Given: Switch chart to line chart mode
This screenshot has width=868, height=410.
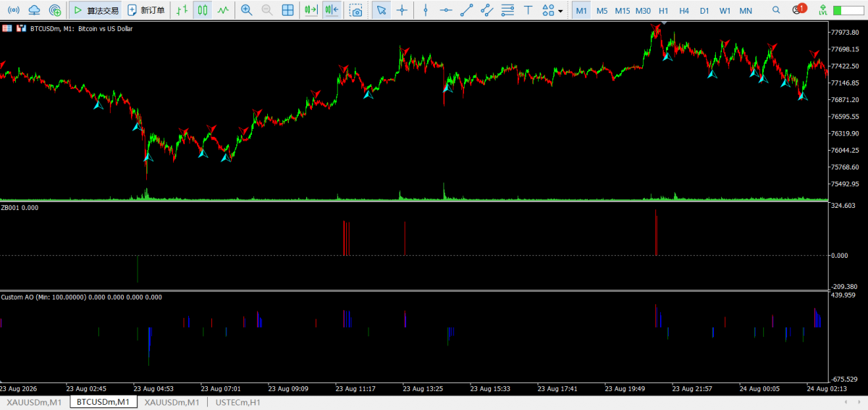Looking at the screenshot, I should [223, 10].
